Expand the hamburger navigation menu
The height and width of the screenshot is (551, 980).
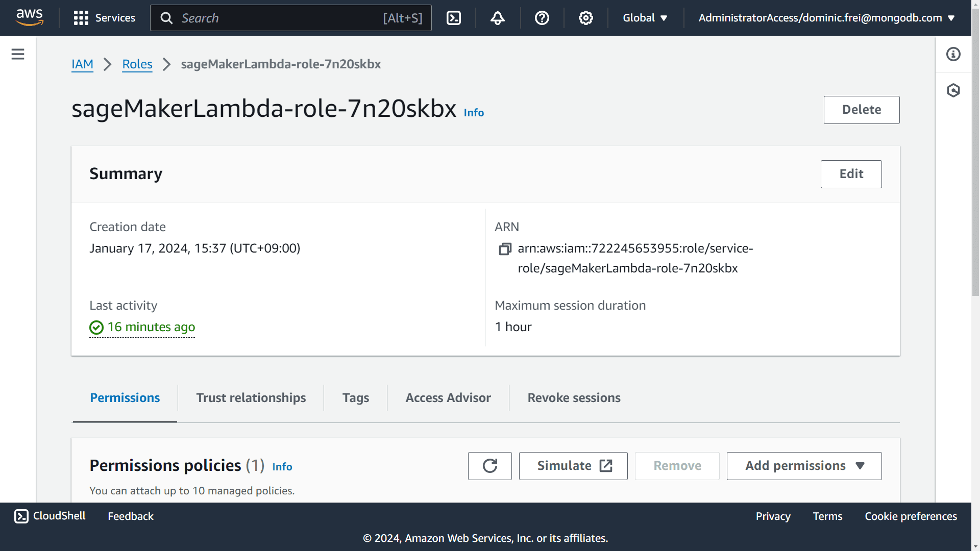click(x=18, y=54)
